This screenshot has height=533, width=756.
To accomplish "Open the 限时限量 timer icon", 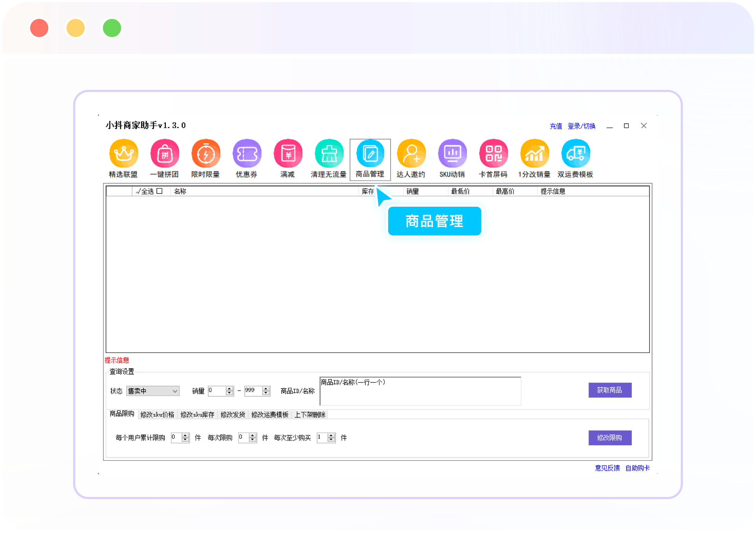I will pyautogui.click(x=206, y=154).
